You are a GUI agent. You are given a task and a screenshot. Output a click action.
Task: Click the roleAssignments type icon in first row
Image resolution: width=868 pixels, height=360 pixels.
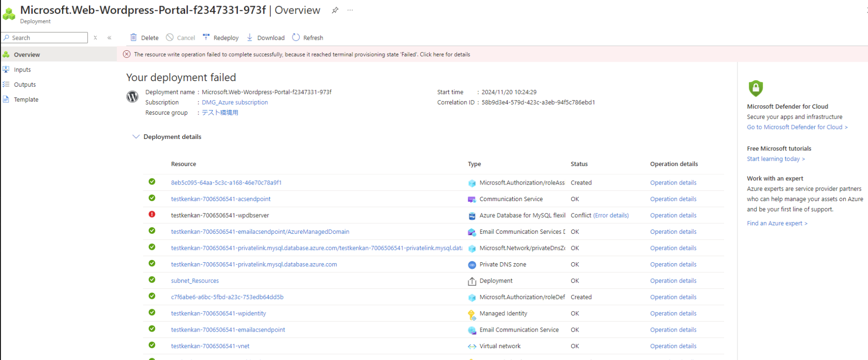click(x=472, y=183)
